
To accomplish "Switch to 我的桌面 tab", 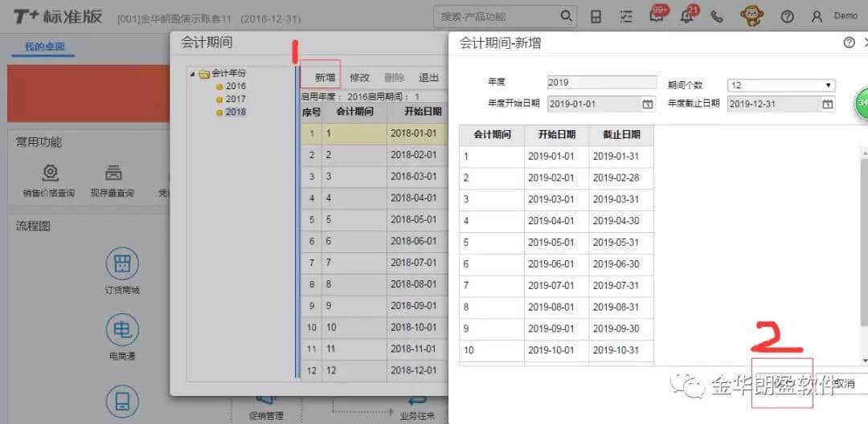I will click(x=44, y=47).
